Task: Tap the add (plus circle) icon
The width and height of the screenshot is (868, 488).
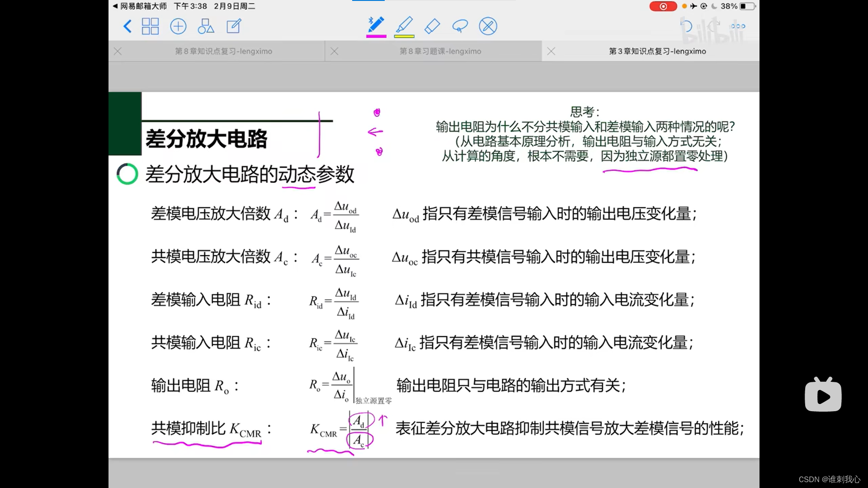Action: click(x=178, y=26)
